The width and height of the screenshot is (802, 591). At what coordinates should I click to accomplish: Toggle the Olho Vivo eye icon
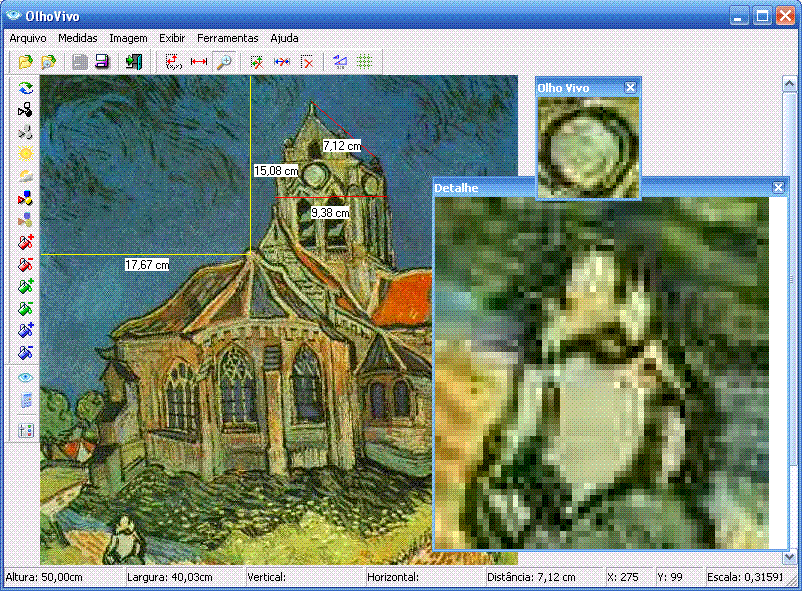point(26,378)
